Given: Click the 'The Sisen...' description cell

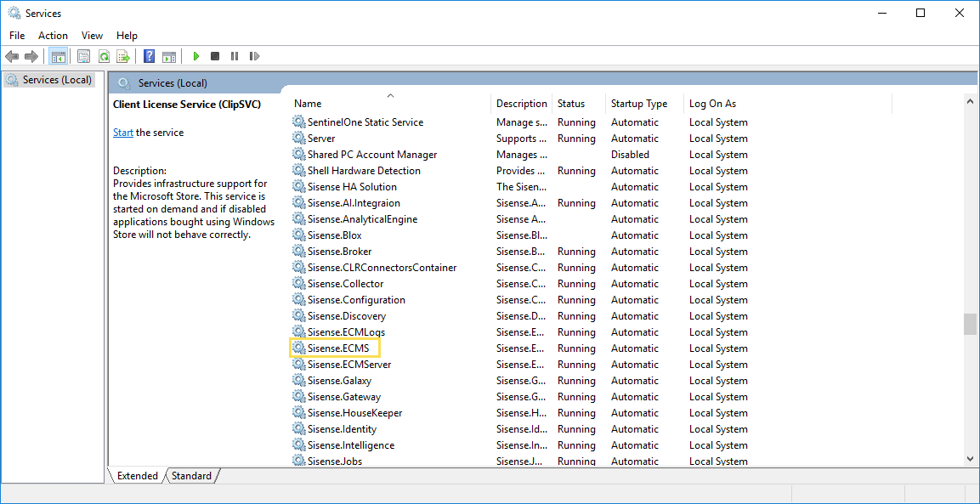Looking at the screenshot, I should click(x=521, y=186).
